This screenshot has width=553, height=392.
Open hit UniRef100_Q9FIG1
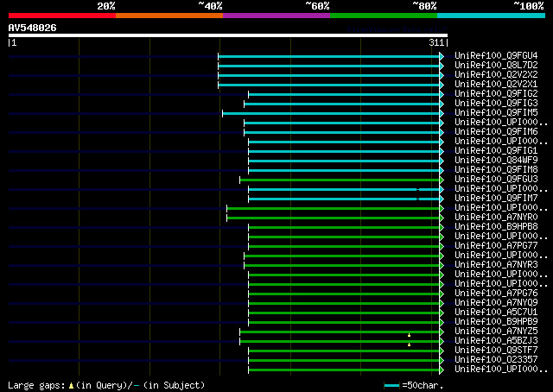[496, 150]
